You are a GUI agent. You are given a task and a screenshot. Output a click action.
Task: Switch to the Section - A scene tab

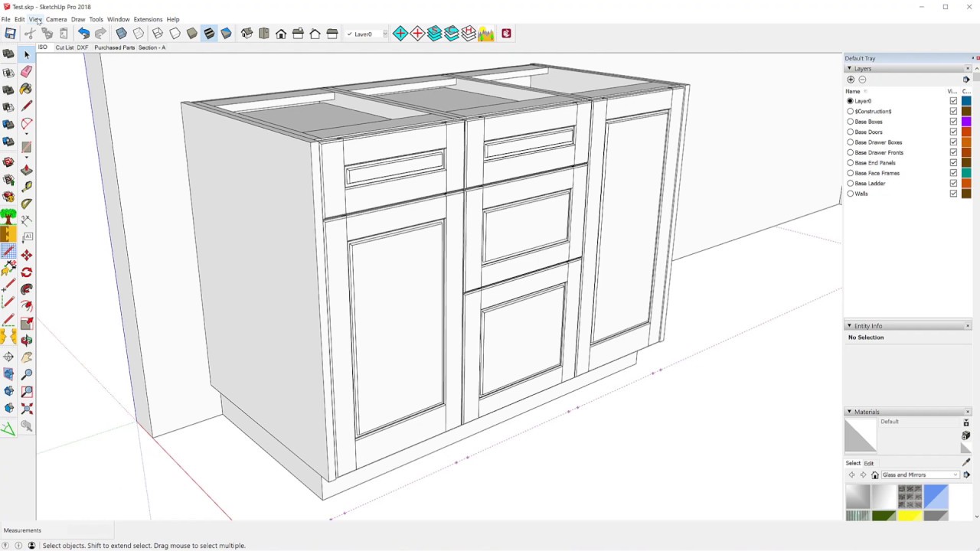(x=152, y=47)
